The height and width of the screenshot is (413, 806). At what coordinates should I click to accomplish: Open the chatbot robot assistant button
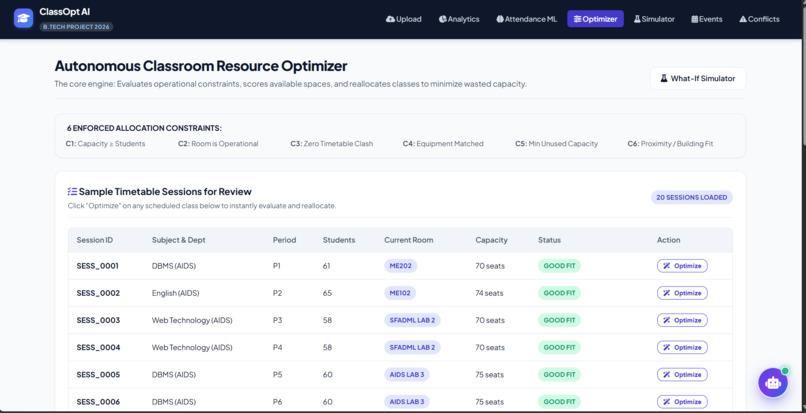tap(773, 383)
